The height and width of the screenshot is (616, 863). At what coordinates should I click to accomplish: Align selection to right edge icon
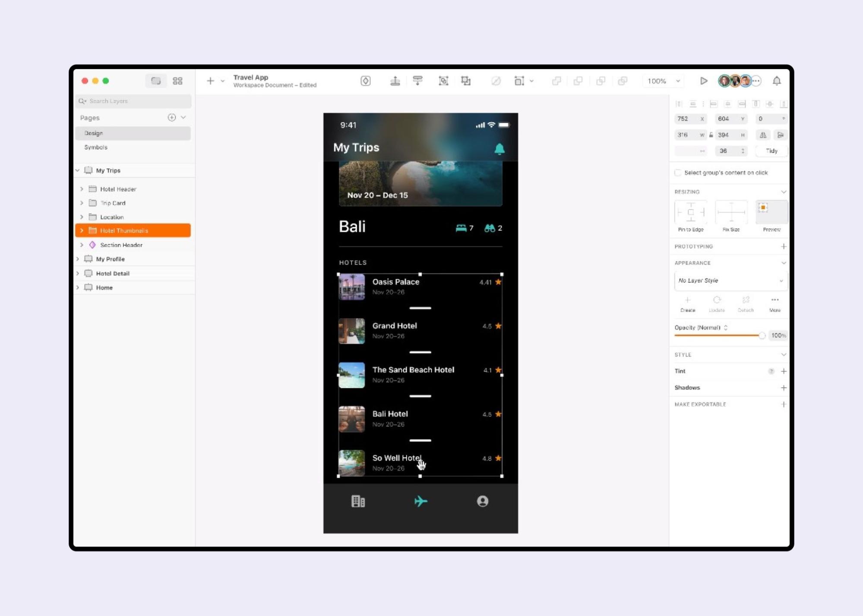pos(742,104)
